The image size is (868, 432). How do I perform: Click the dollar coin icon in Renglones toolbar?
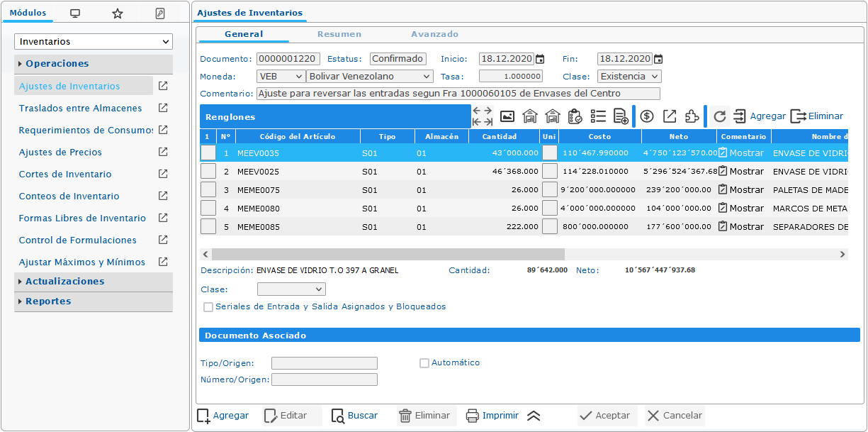click(x=647, y=116)
